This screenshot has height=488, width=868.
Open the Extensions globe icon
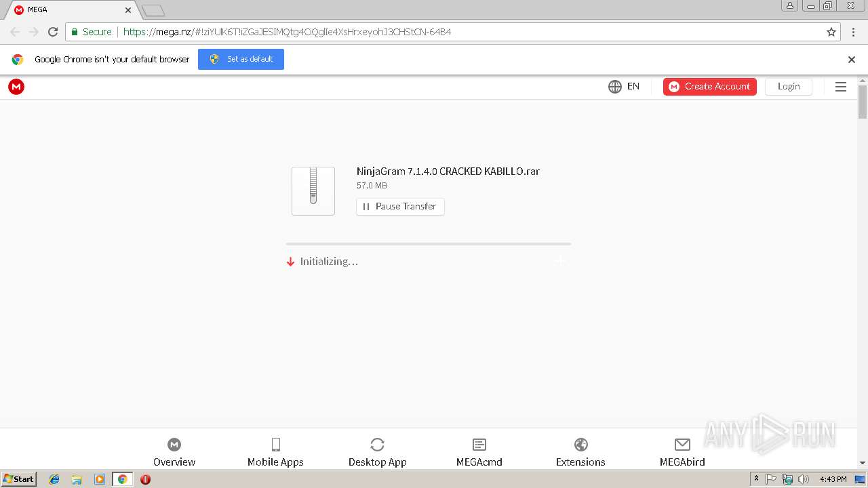pyautogui.click(x=580, y=445)
